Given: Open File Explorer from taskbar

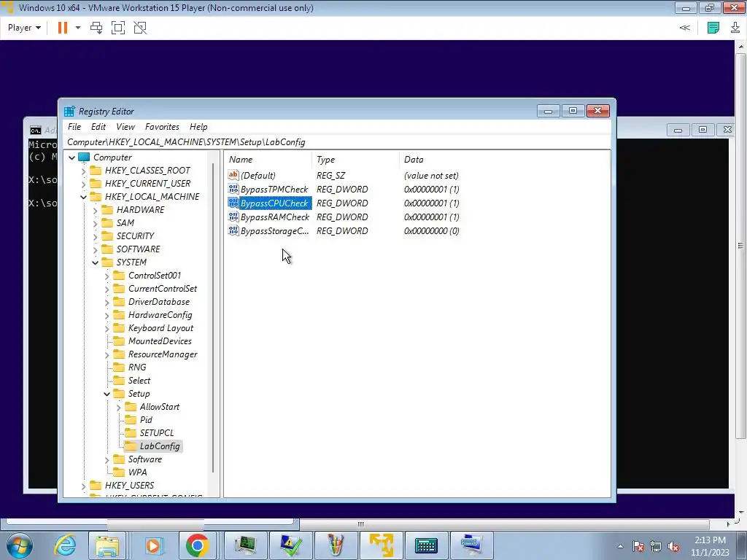Looking at the screenshot, I should pyautogui.click(x=107, y=545).
